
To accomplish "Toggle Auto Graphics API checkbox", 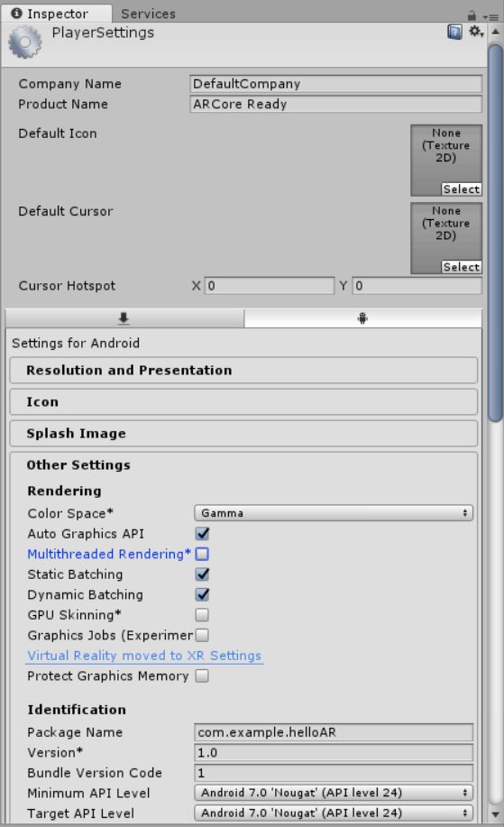I will (202, 534).
